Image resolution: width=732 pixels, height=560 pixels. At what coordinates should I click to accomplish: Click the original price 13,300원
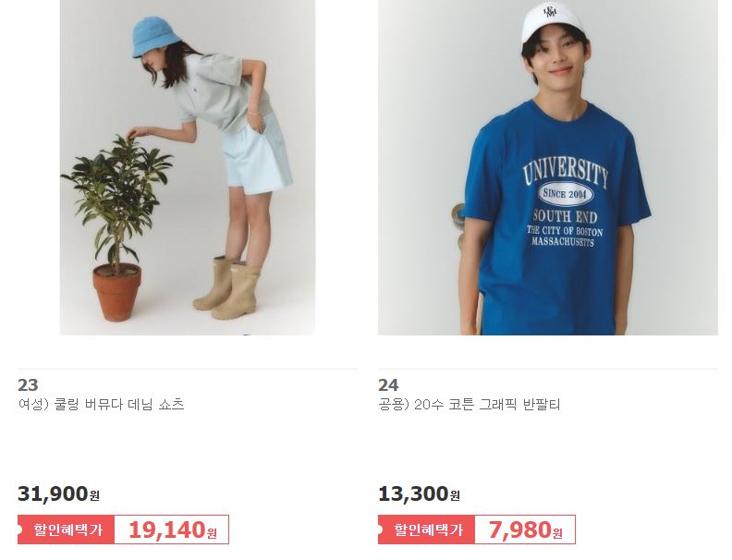click(420, 493)
